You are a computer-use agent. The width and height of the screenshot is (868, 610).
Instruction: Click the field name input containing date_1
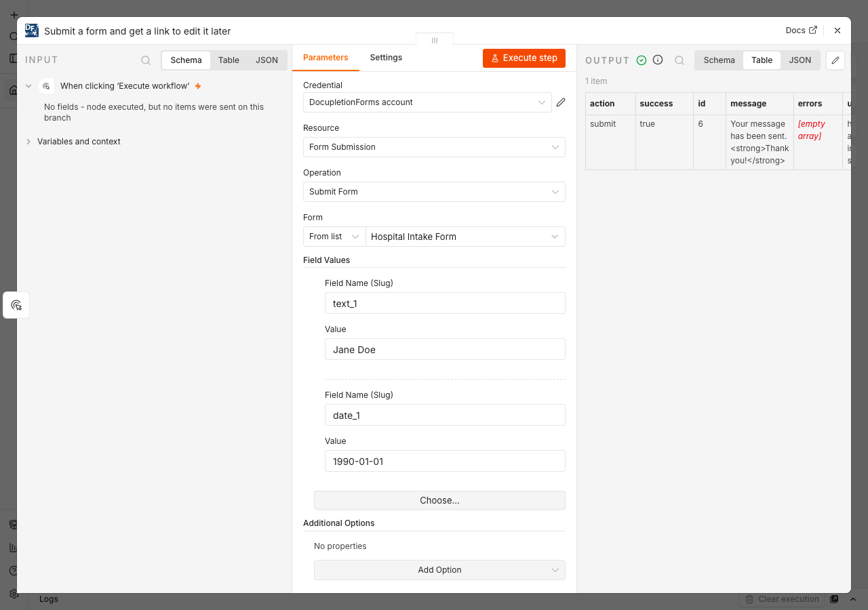click(445, 415)
